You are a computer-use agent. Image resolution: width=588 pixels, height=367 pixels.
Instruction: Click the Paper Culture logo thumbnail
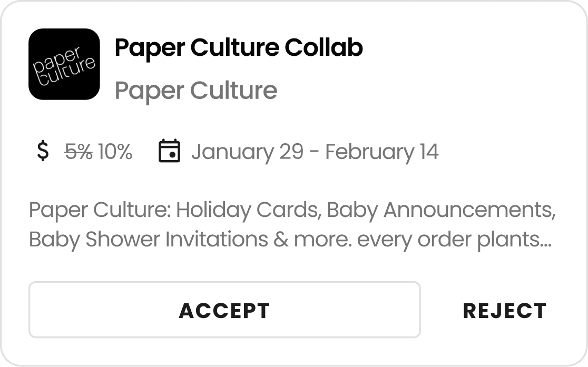(64, 64)
